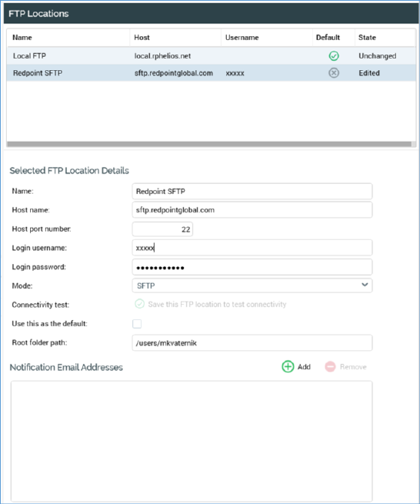This screenshot has height=504, width=420.
Task: Click into the Host name input field
Action: 252,210
